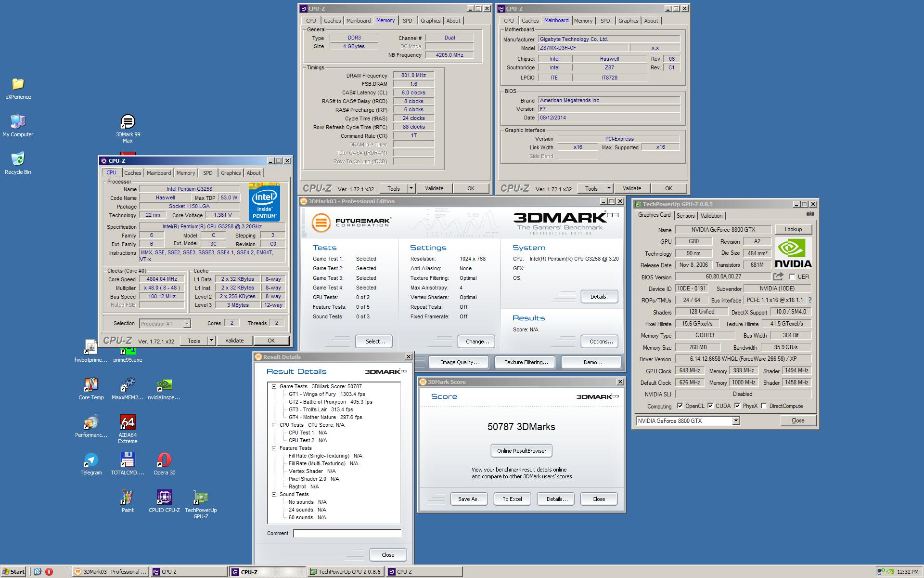Image resolution: width=924 pixels, height=578 pixels.
Task: Switch to Caches tab in CPU window
Action: [132, 173]
